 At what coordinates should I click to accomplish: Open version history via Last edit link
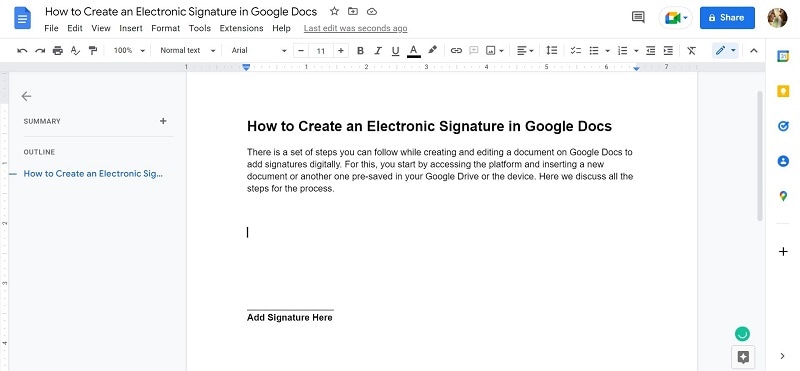(x=356, y=28)
